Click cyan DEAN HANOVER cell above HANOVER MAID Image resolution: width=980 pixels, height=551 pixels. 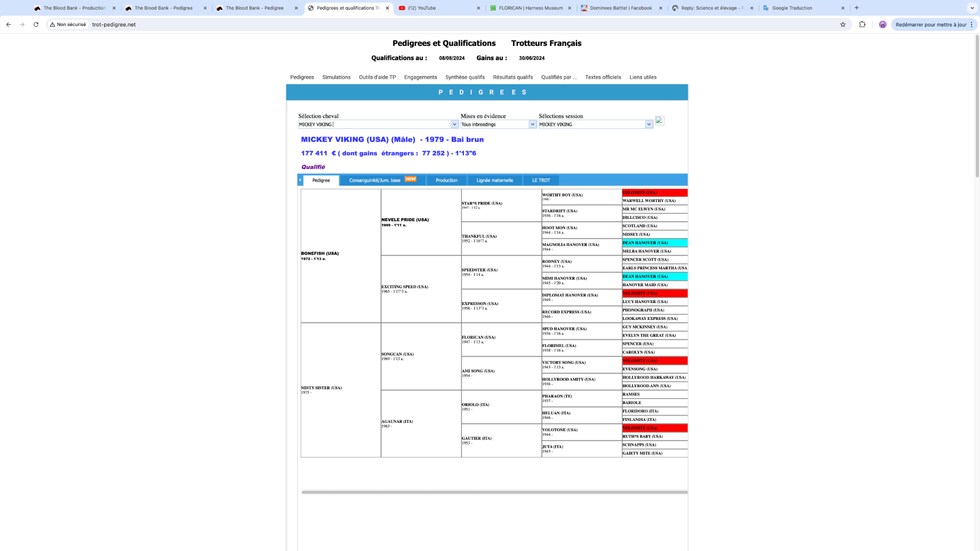pyautogui.click(x=655, y=277)
